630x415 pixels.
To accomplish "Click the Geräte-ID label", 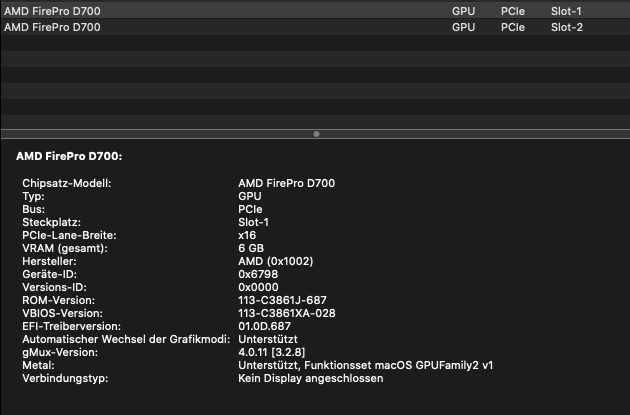I will [x=49, y=274].
